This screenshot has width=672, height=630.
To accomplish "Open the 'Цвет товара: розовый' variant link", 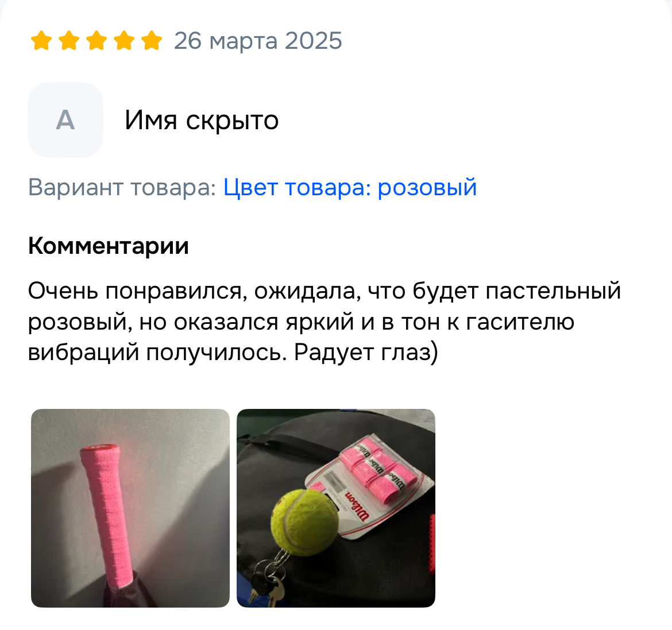I will (350, 187).
